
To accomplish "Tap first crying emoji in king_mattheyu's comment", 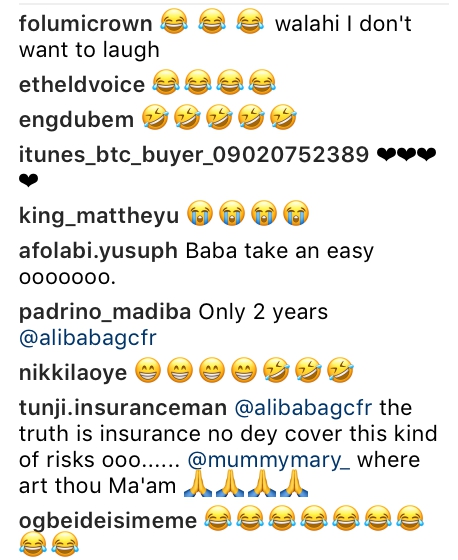I will point(200,213).
